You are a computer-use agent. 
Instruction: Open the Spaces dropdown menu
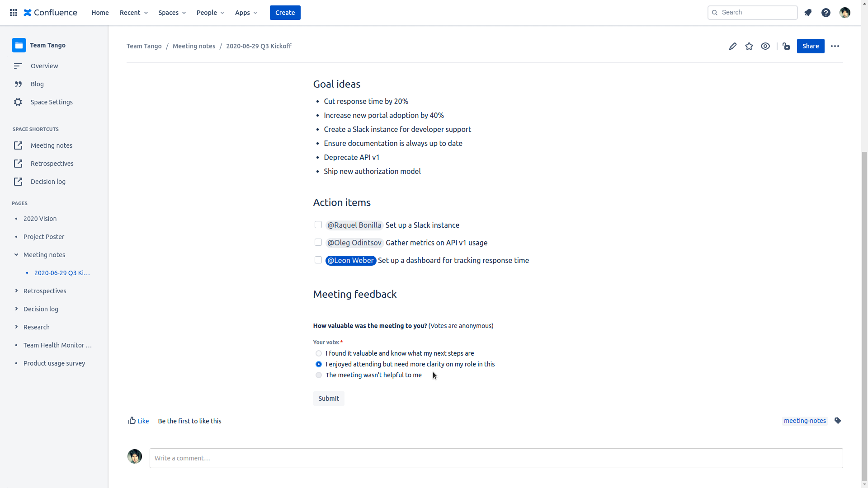click(x=172, y=13)
